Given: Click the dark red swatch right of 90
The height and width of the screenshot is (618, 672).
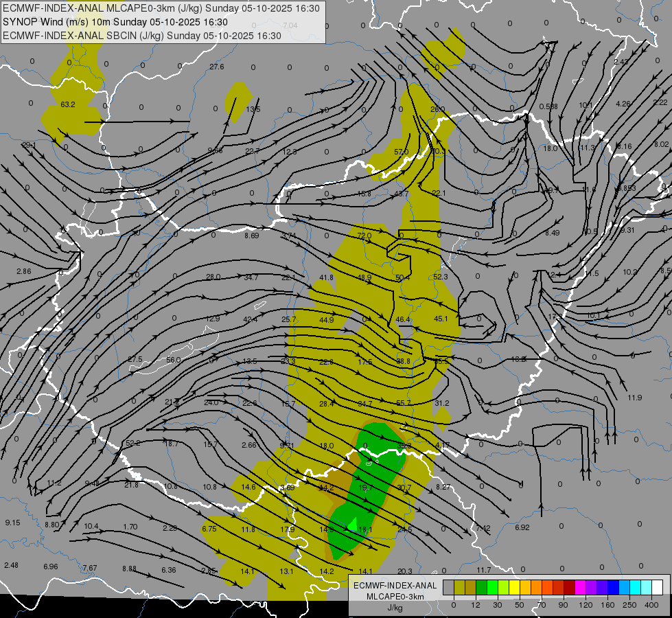Looking at the screenshot, I should point(570,588).
